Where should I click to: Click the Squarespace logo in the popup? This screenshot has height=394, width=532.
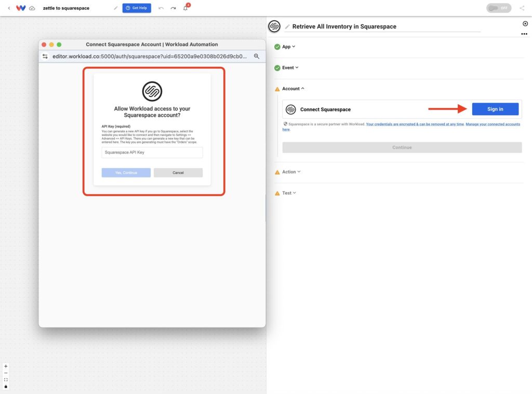(x=152, y=91)
